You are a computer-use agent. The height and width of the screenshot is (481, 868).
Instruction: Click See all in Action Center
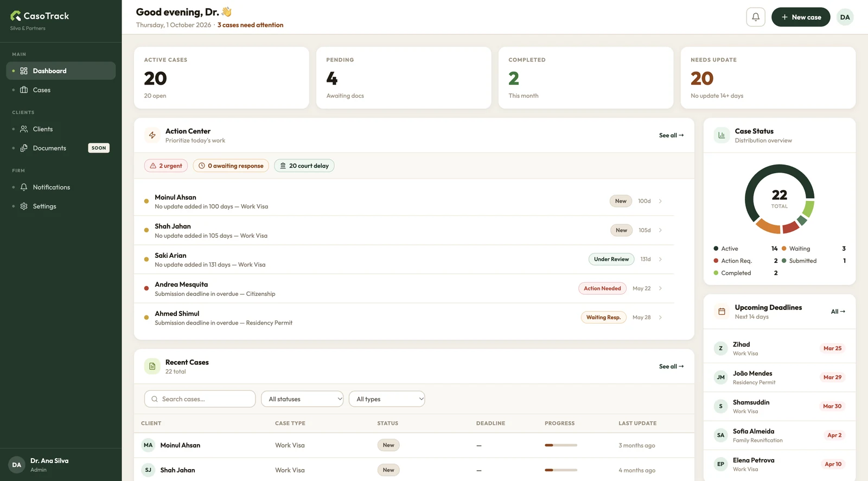pyautogui.click(x=671, y=135)
